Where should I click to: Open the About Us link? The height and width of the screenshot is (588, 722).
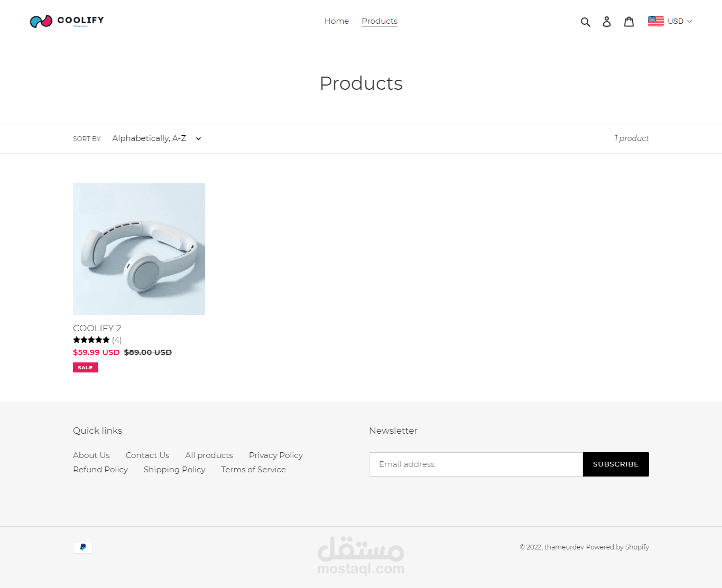pos(91,455)
